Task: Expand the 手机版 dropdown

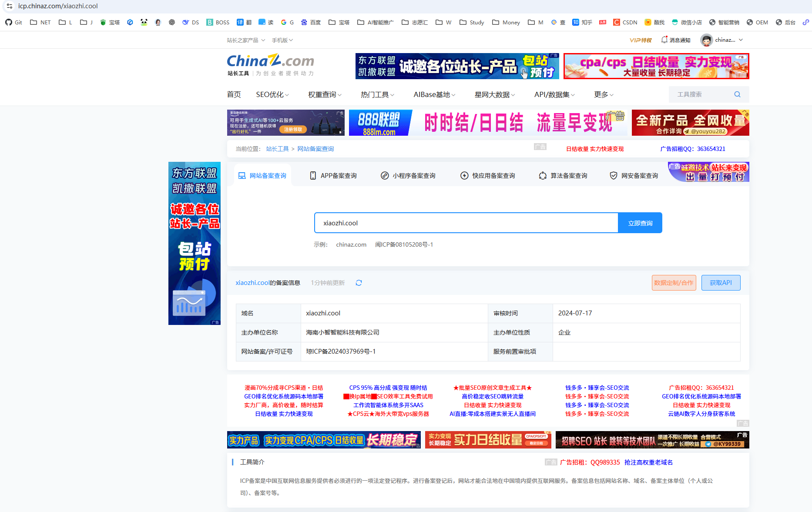Action: [x=282, y=40]
